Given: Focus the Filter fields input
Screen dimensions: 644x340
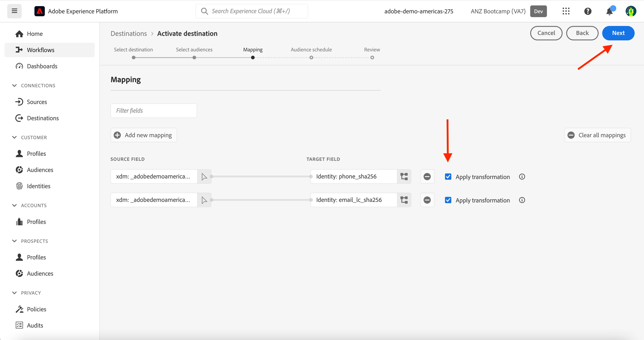Looking at the screenshot, I should tap(154, 111).
